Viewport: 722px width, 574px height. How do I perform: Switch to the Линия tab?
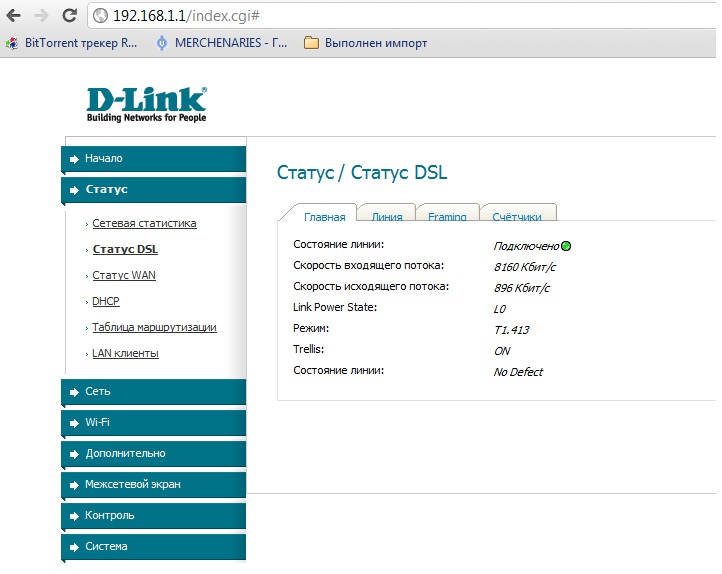pyautogui.click(x=386, y=216)
